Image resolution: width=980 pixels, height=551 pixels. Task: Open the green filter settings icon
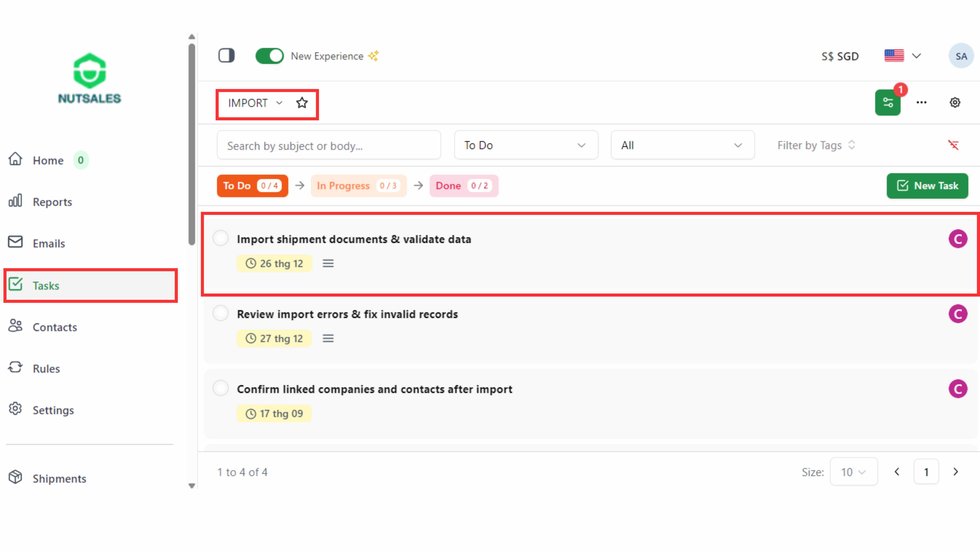(x=888, y=103)
